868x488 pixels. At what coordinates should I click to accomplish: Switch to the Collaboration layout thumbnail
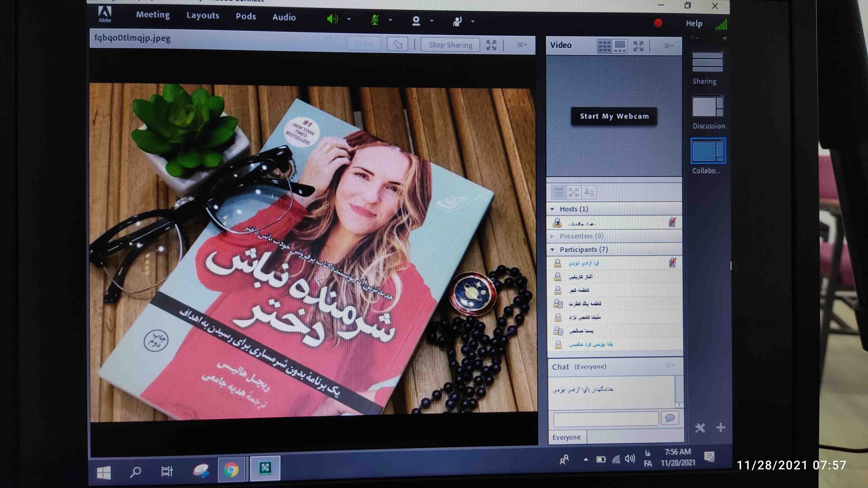708,151
